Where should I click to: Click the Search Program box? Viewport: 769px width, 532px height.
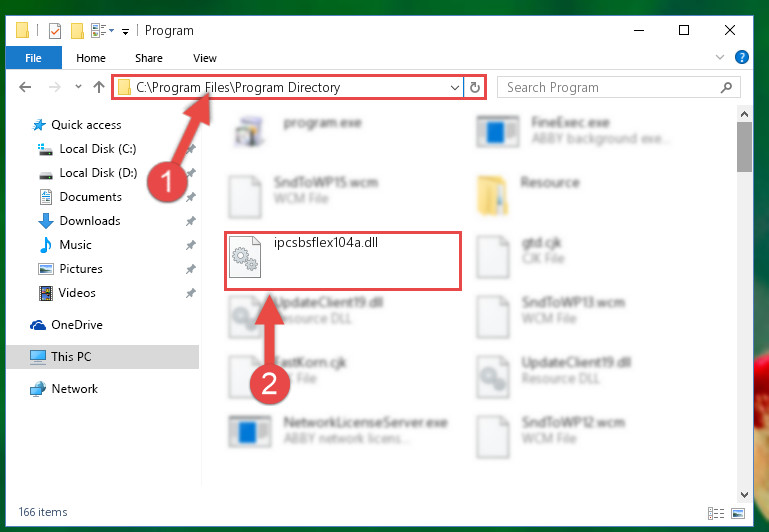coord(618,87)
